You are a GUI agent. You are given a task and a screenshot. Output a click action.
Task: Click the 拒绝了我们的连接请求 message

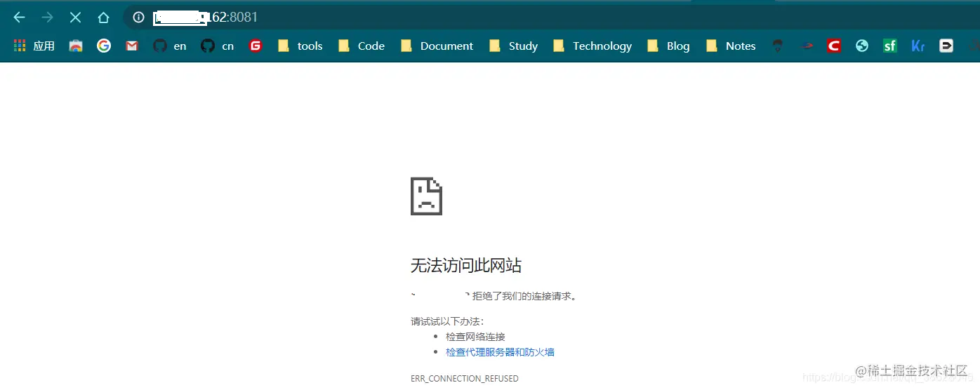click(x=524, y=296)
